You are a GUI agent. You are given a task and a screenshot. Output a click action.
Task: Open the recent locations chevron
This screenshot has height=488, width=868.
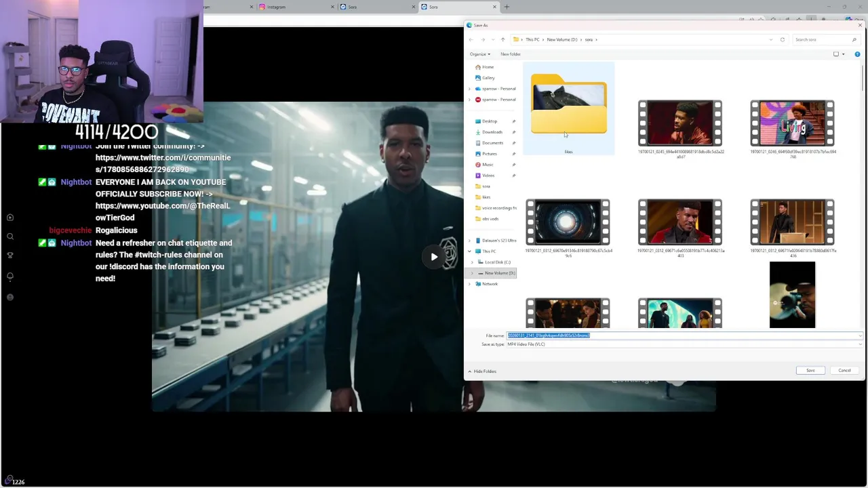click(x=493, y=39)
